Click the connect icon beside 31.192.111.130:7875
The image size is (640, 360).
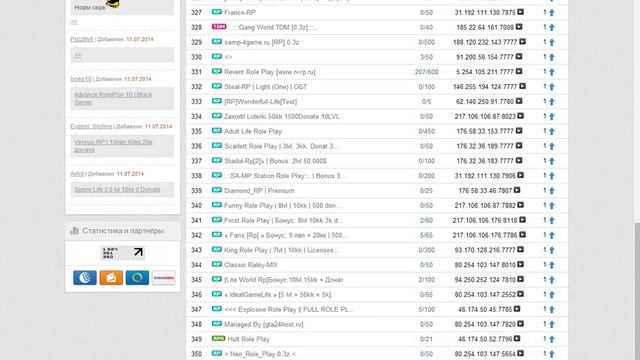click(520, 12)
